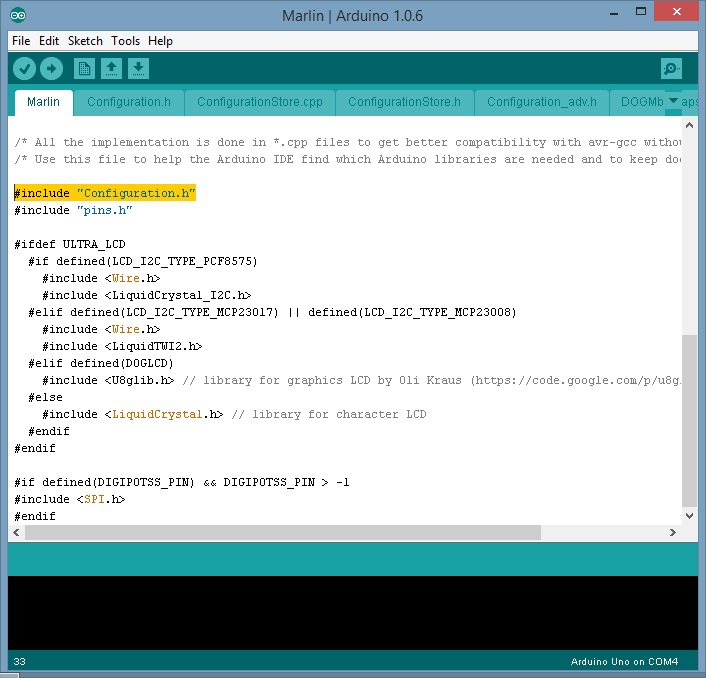The height and width of the screenshot is (678, 706).
Task: Open the File menu
Action: point(21,41)
